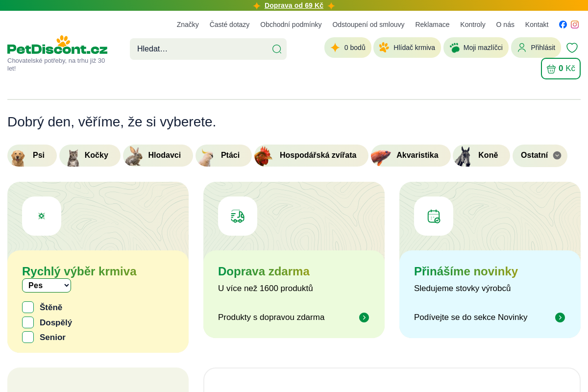This screenshot has height=392, width=588.
Task: Open the Reklamace link
Action: pyautogui.click(x=432, y=24)
